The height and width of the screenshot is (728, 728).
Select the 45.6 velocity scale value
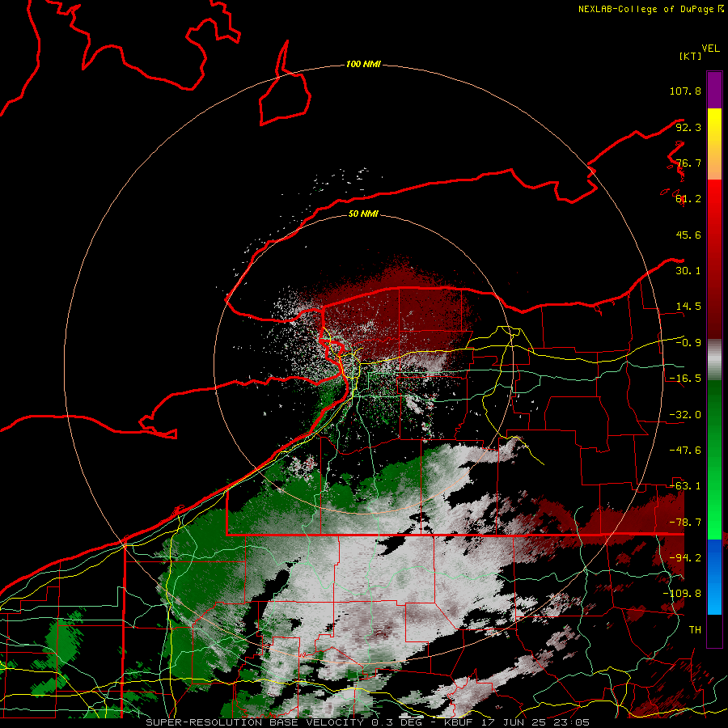click(x=688, y=235)
